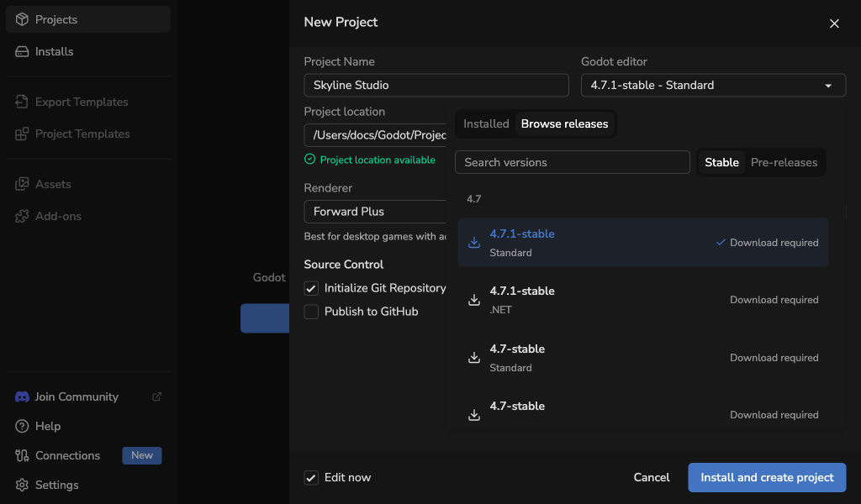Image resolution: width=861 pixels, height=504 pixels.
Task: Switch to the Installed tab
Action: (x=486, y=124)
